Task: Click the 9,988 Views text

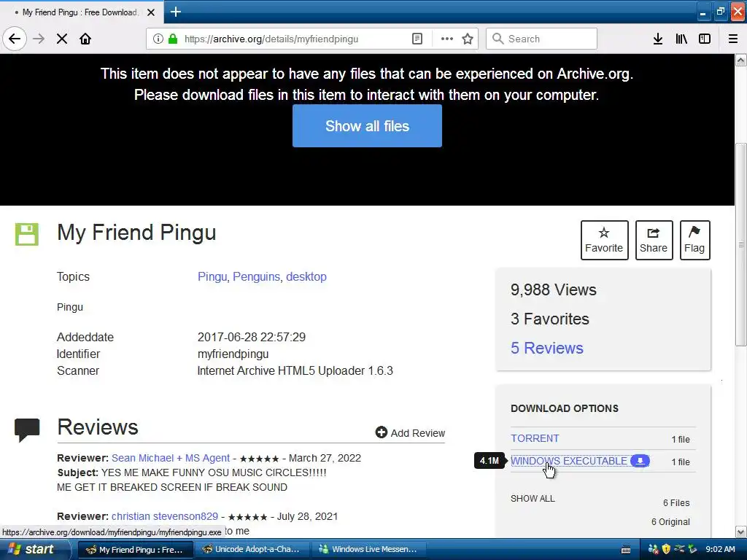Action: [554, 290]
